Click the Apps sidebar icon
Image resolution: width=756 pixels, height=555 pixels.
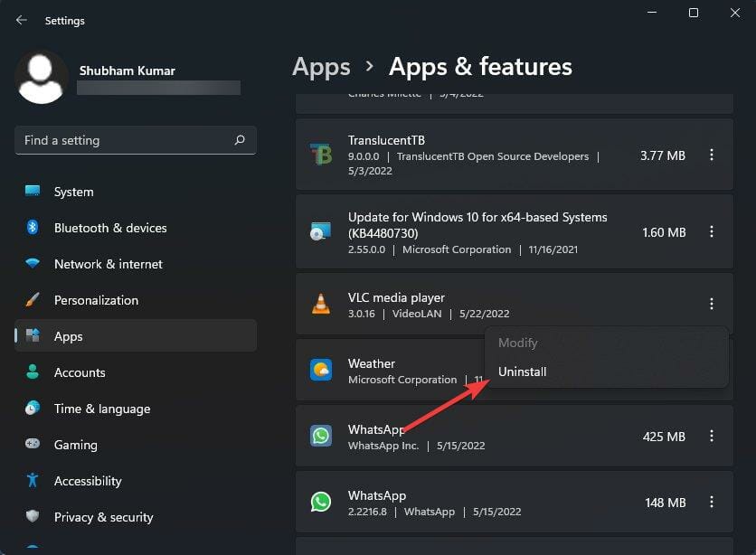pyautogui.click(x=33, y=335)
